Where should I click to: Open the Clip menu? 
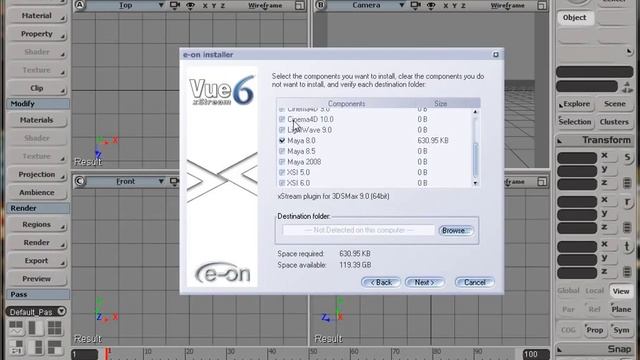[x=37, y=89]
